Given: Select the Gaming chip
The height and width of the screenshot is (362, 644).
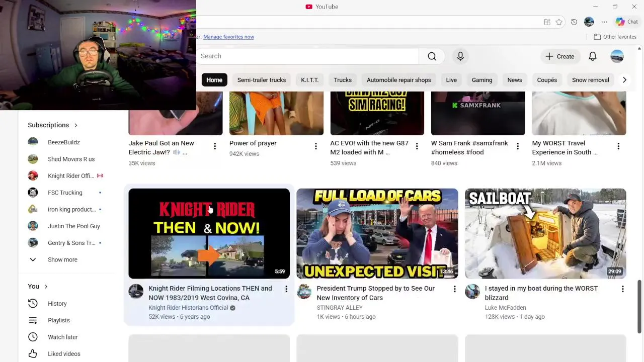Looking at the screenshot, I should 482,80.
